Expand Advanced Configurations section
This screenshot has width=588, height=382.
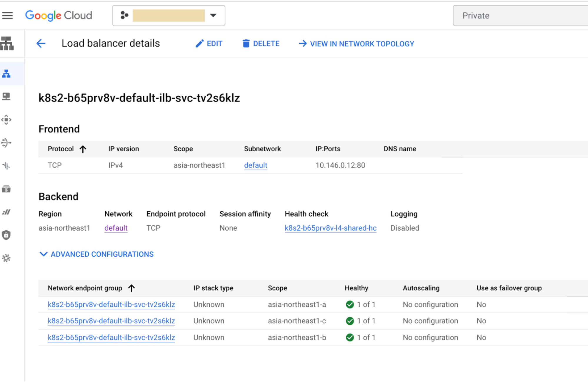96,254
